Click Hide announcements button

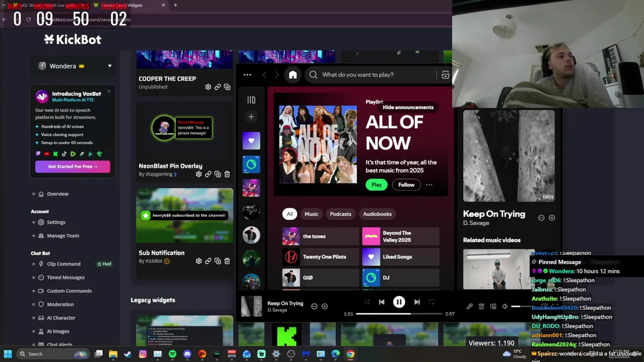408,108
